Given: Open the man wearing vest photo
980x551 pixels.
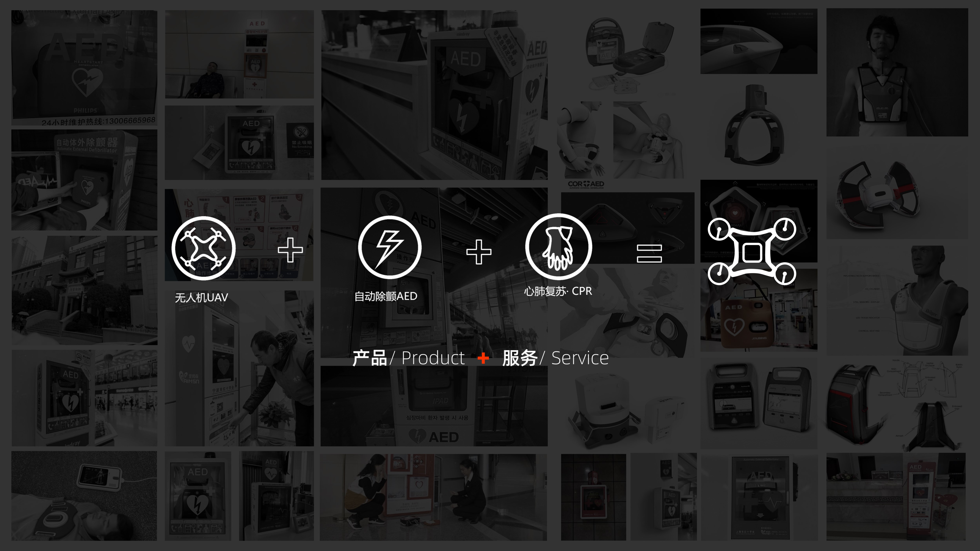Looking at the screenshot, I should click(897, 72).
